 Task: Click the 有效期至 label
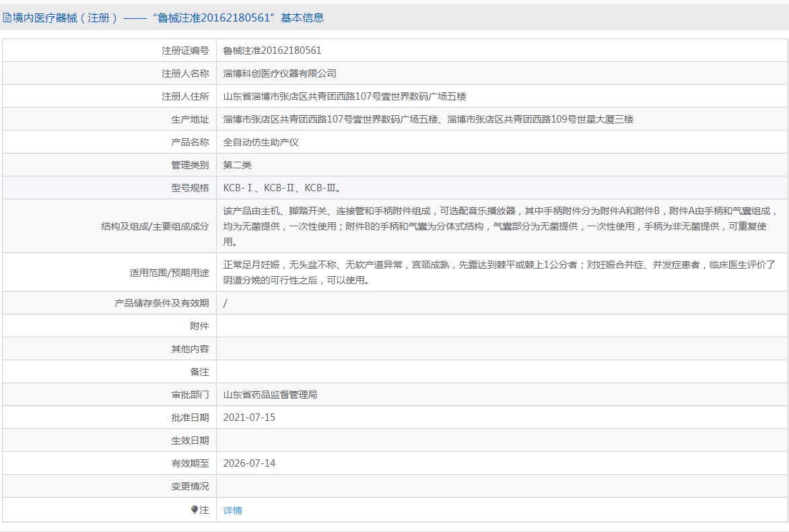[x=190, y=463]
